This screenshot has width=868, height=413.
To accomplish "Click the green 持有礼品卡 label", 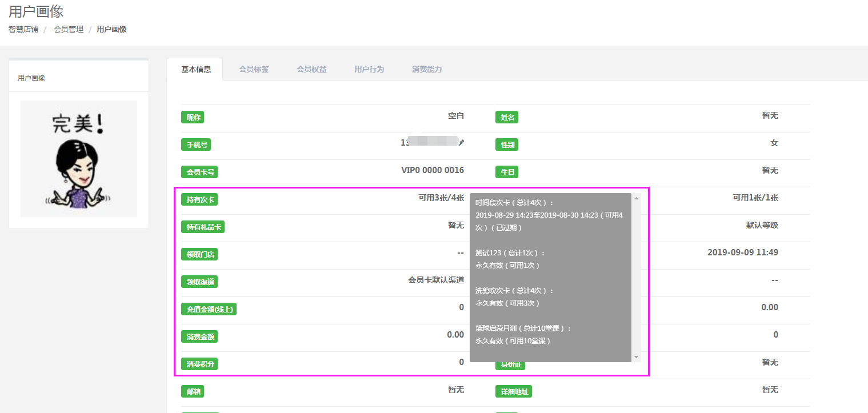I will 202,227.
